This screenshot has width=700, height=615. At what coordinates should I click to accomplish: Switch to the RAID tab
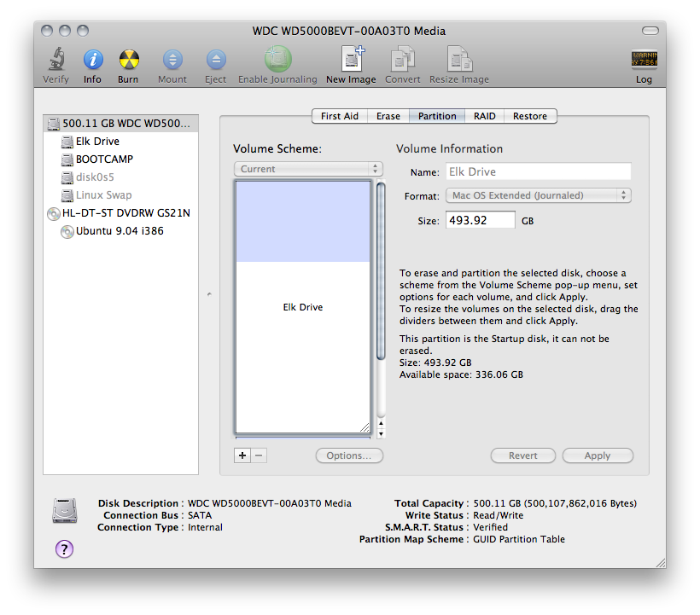(484, 116)
